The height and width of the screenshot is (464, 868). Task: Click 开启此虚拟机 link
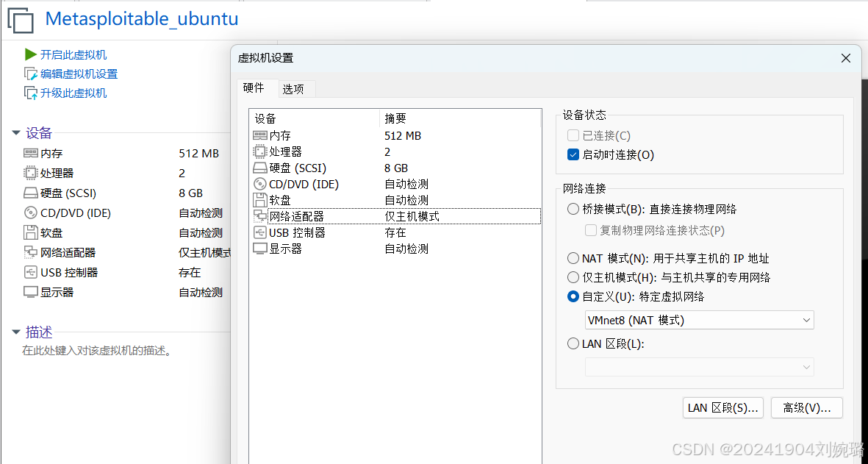coord(73,55)
